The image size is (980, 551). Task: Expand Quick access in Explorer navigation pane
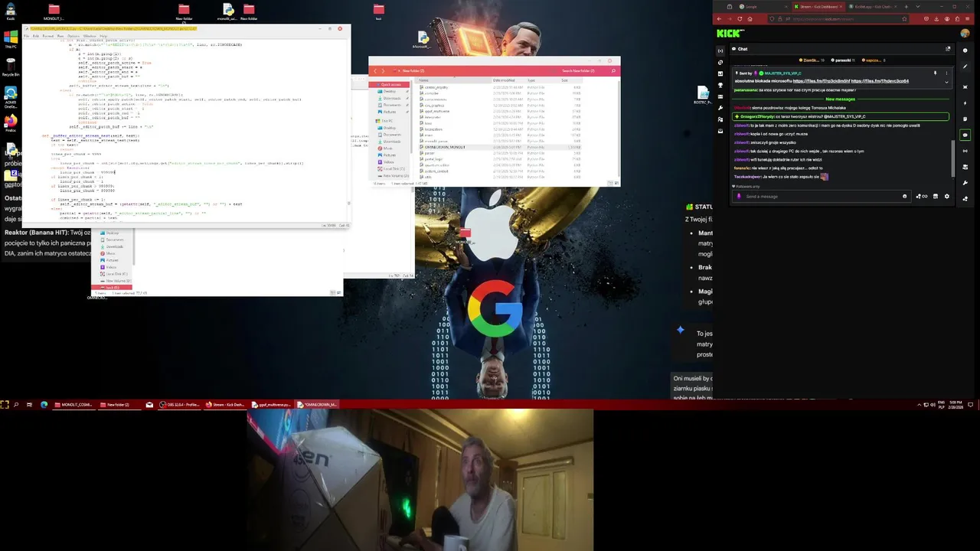(390, 84)
